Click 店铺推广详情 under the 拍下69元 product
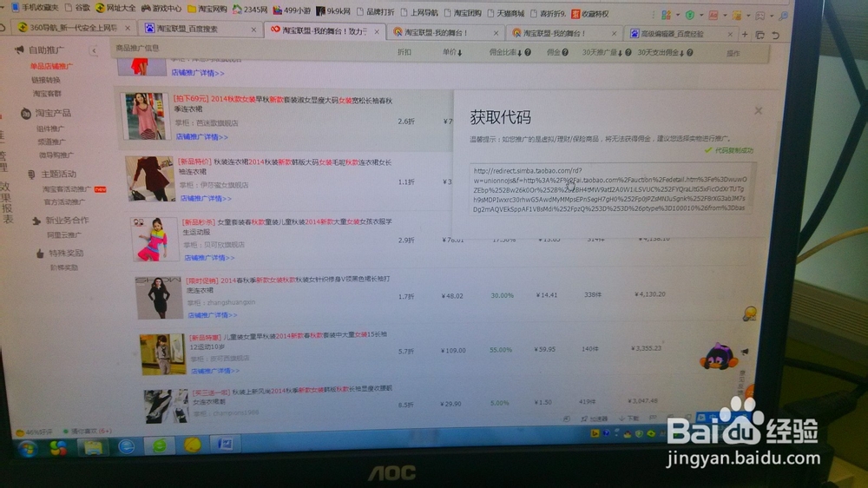 tap(202, 137)
